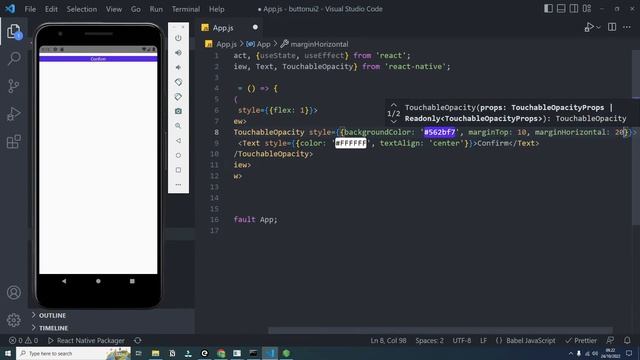640x360 pixels.
Task: Open editor More Actions ellipsis
Action: point(627,27)
